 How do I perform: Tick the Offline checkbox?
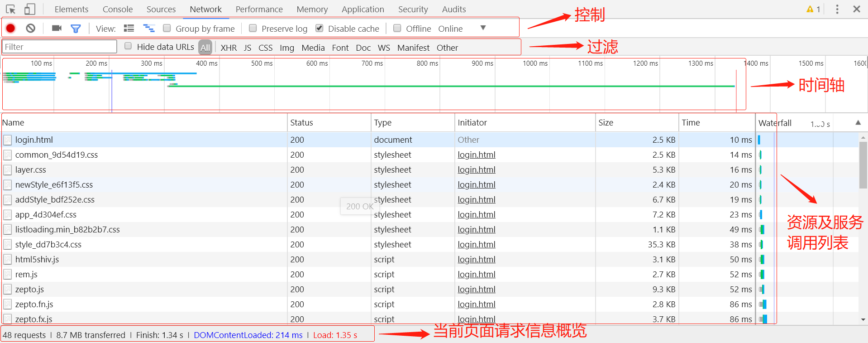[x=397, y=28]
